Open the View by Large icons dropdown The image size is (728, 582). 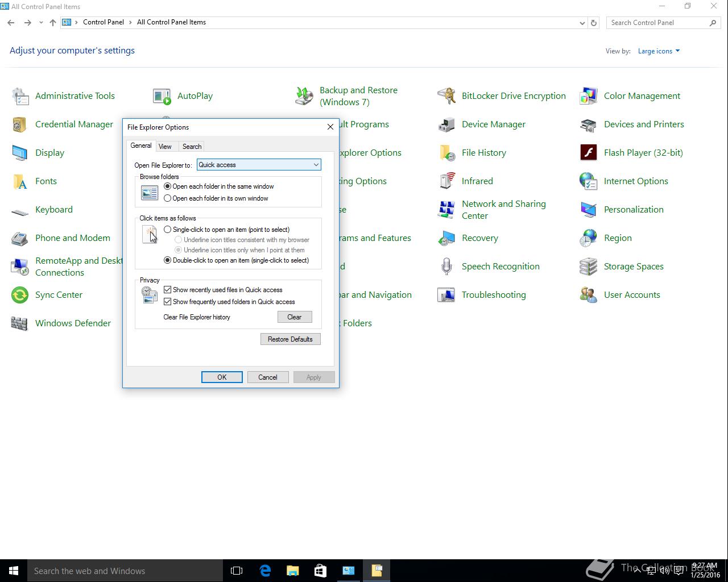659,51
